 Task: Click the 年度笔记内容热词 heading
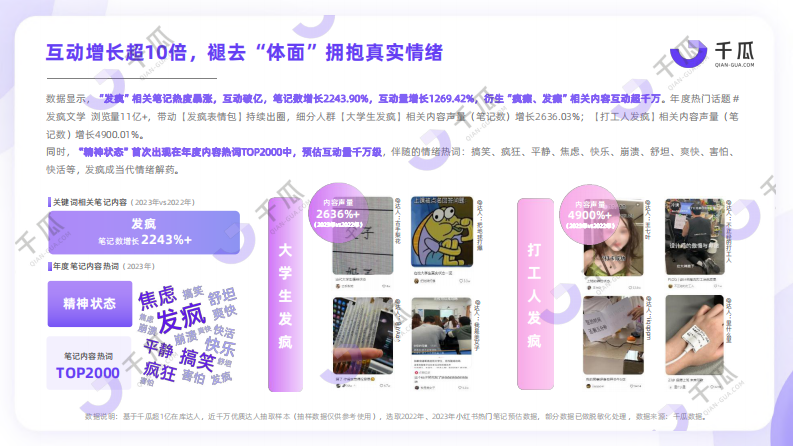click(86, 266)
